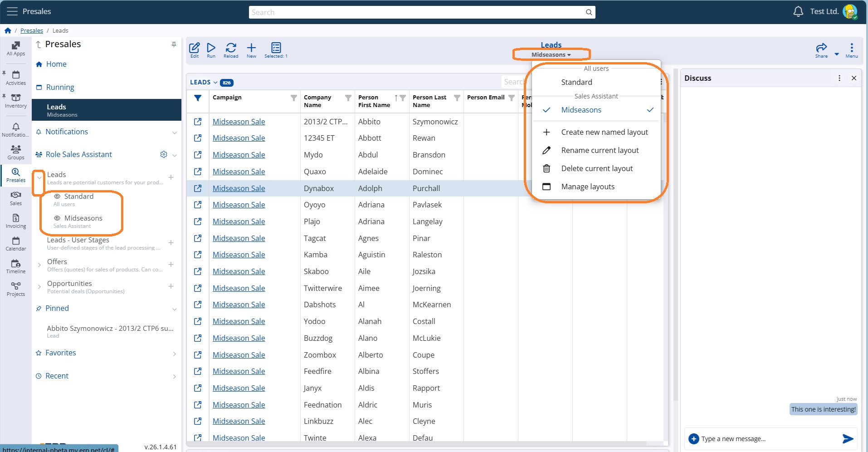Expand the Offers tree node
This screenshot has width=868, height=452.
pyautogui.click(x=39, y=265)
